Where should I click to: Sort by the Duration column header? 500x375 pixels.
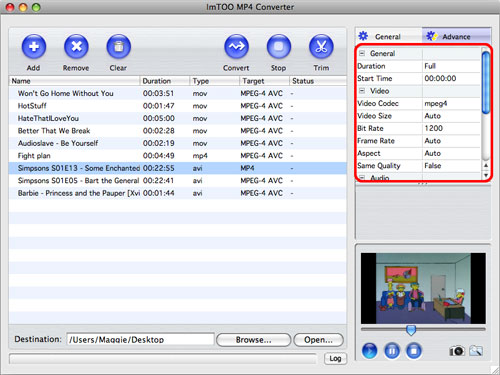pos(165,81)
